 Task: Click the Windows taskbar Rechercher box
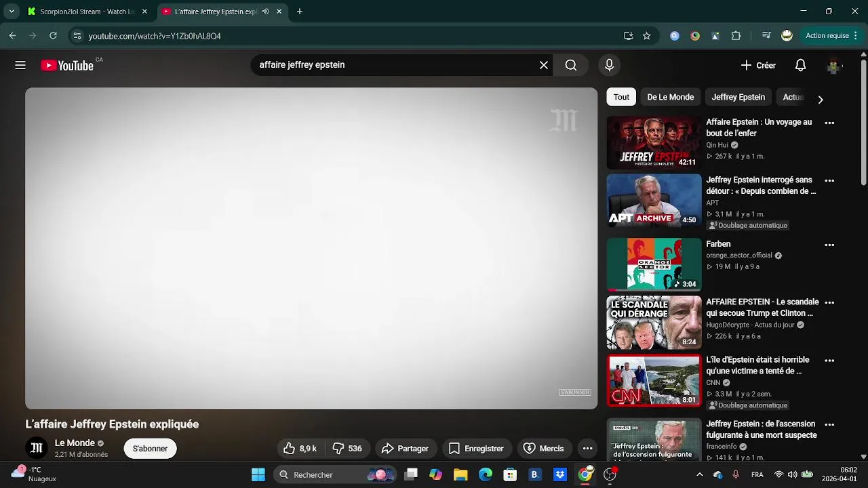coord(335,474)
